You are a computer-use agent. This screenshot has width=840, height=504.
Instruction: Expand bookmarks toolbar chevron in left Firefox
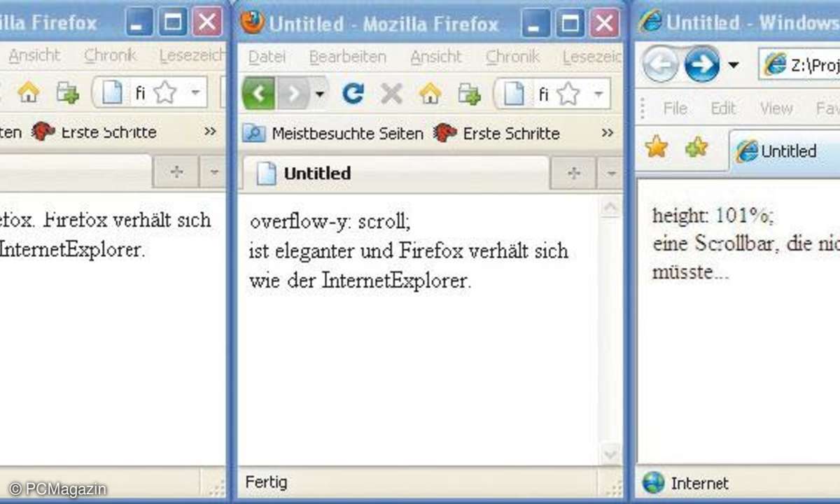(x=210, y=132)
